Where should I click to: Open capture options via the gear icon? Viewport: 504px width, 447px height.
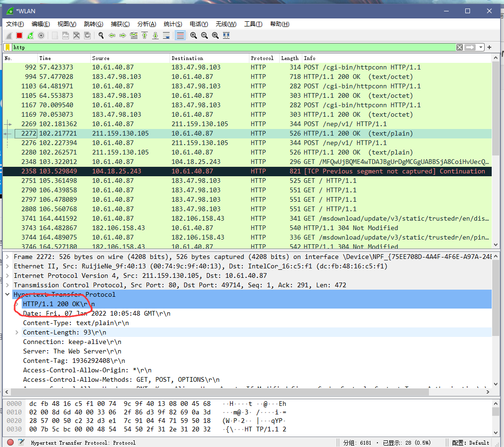[x=41, y=35]
